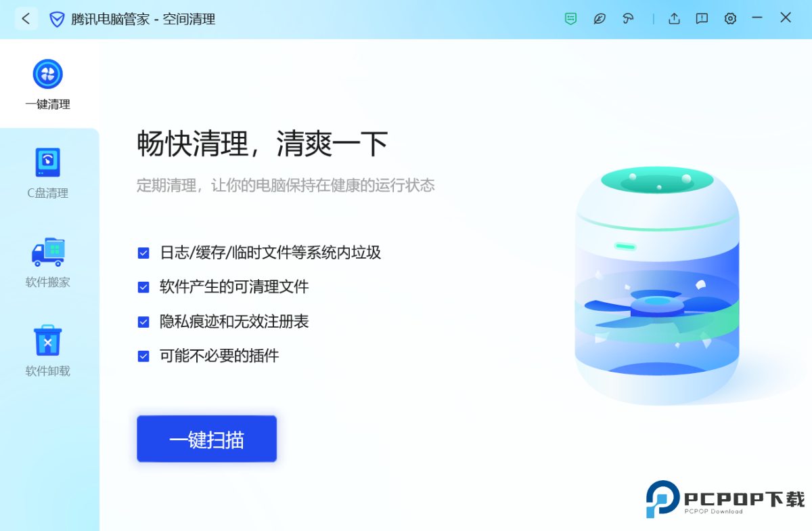Go back using the left arrow
Viewport: 812px width, 531px height.
coord(26,19)
